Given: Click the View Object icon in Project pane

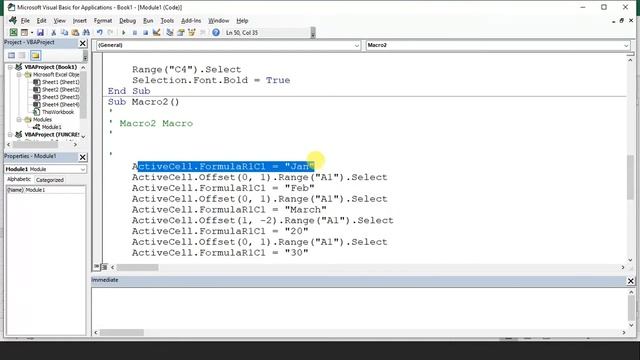Looking at the screenshot, I should tap(22, 56).
